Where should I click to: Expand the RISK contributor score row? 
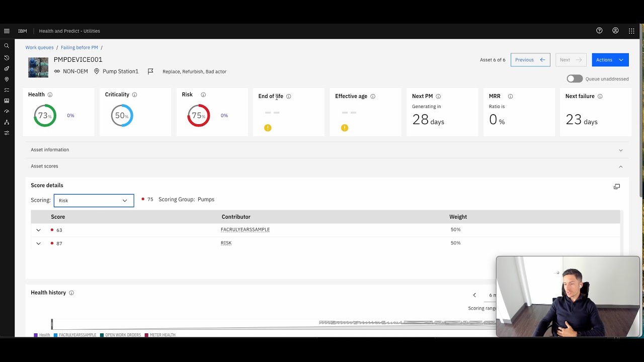click(x=38, y=243)
